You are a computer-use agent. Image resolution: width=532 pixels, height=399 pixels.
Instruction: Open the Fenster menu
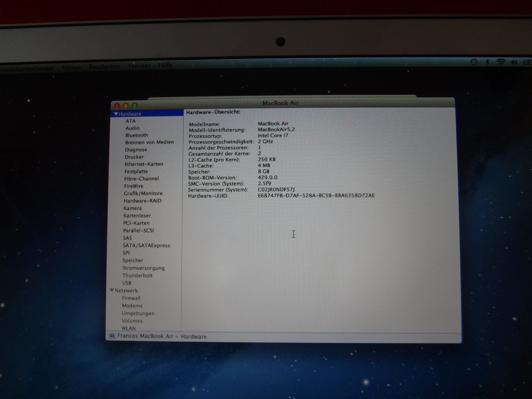click(x=139, y=66)
